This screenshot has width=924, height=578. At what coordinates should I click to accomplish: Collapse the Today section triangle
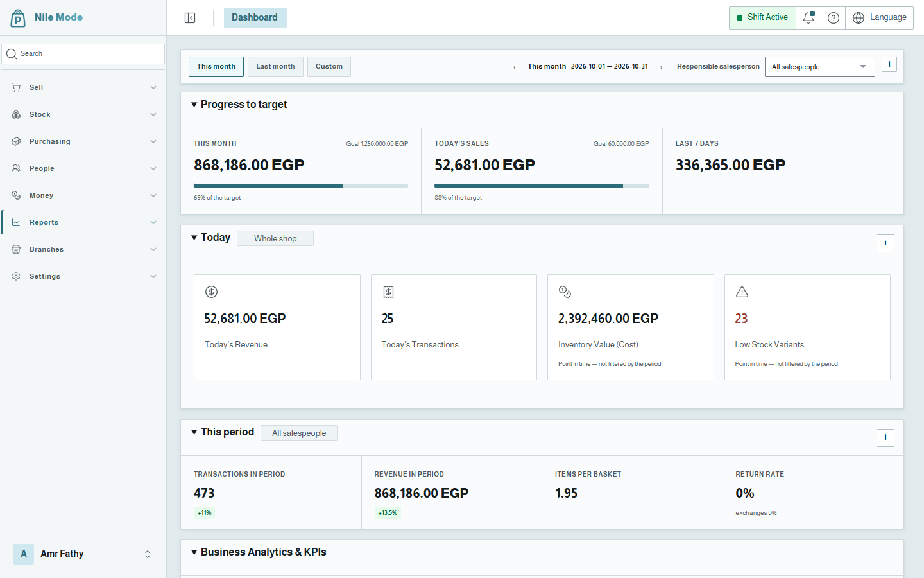[194, 238]
